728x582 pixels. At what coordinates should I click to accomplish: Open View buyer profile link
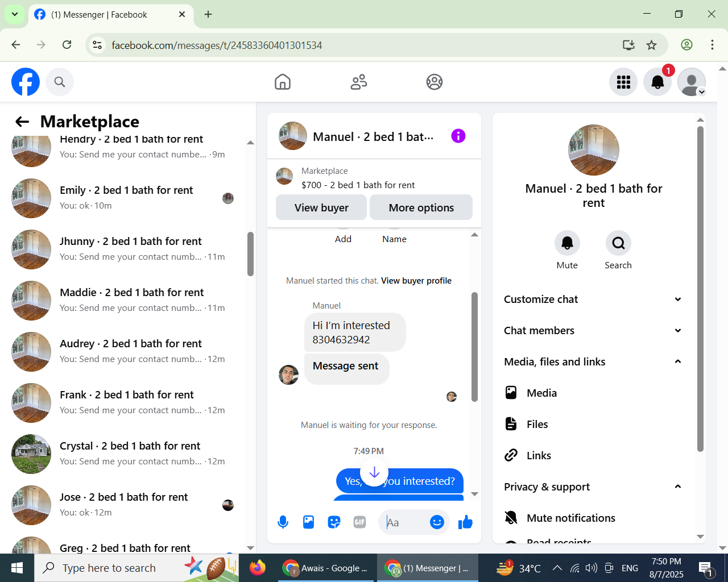(416, 281)
